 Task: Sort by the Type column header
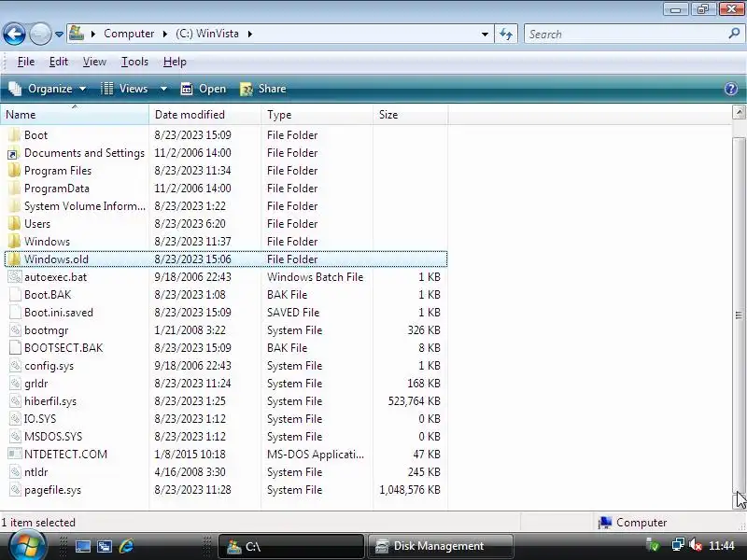pos(317,115)
